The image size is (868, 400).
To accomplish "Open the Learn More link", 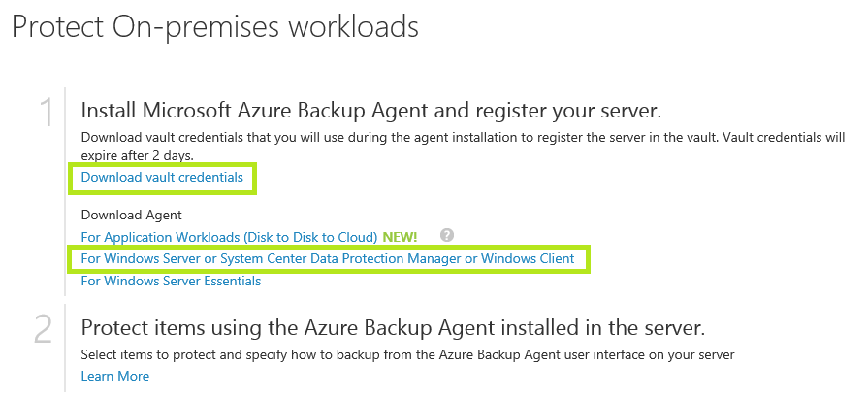I will tap(114, 376).
